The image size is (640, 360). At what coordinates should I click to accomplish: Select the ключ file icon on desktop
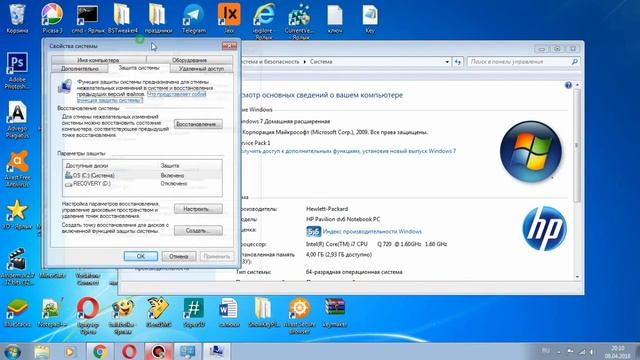coord(335,18)
